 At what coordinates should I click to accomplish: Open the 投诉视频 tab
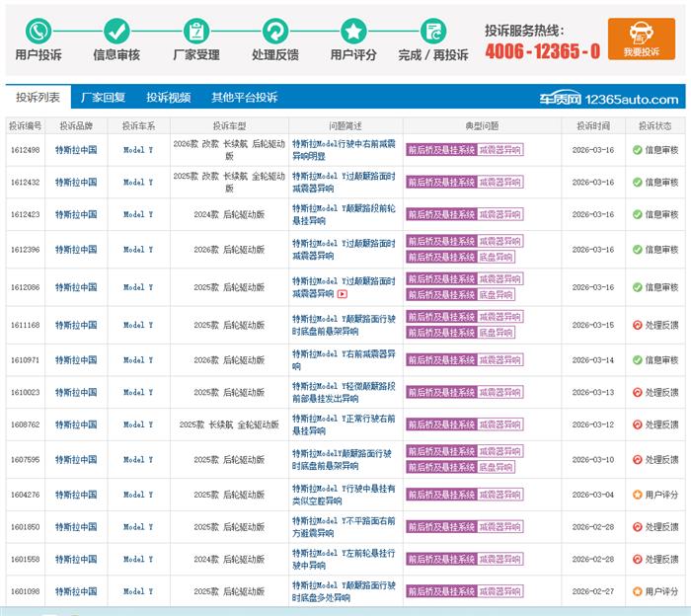click(x=168, y=98)
